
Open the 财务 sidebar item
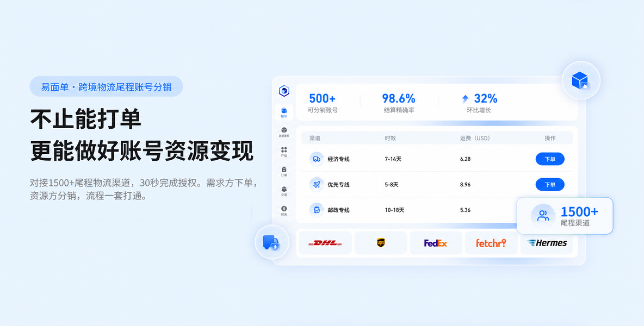284,211
